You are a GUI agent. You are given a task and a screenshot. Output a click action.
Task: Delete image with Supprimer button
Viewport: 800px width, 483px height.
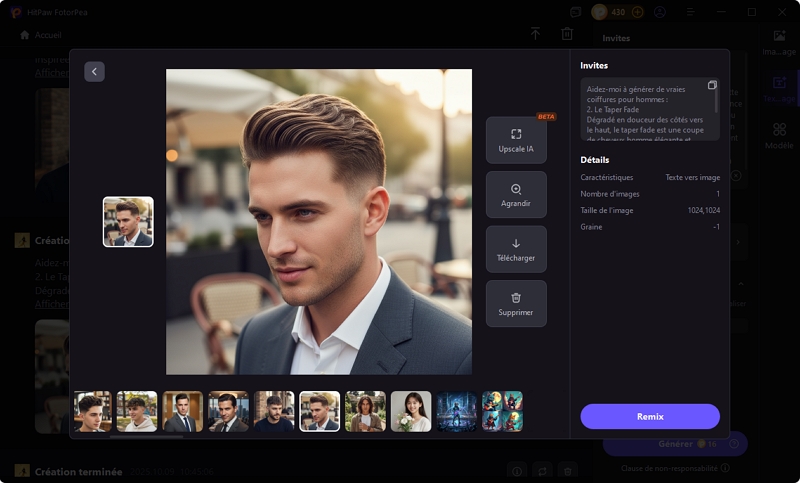[516, 304]
